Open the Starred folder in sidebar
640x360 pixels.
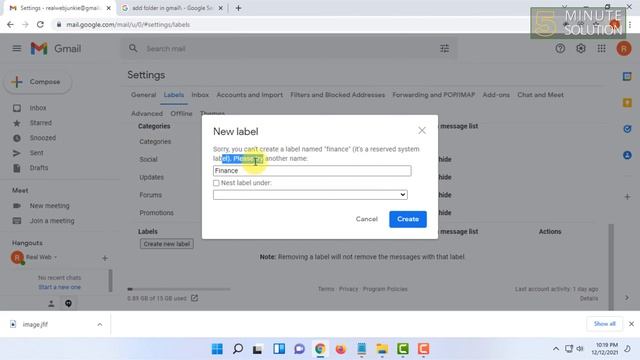pos(40,123)
